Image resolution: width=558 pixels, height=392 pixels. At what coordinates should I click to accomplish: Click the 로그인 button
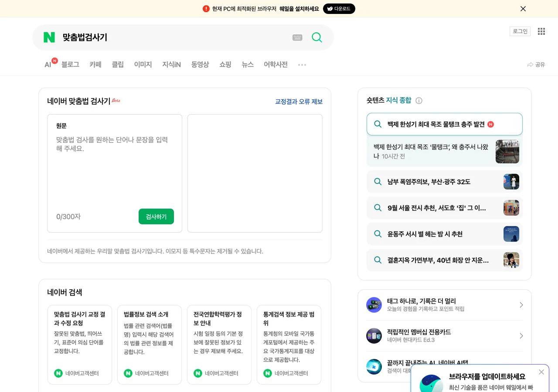[x=520, y=31]
